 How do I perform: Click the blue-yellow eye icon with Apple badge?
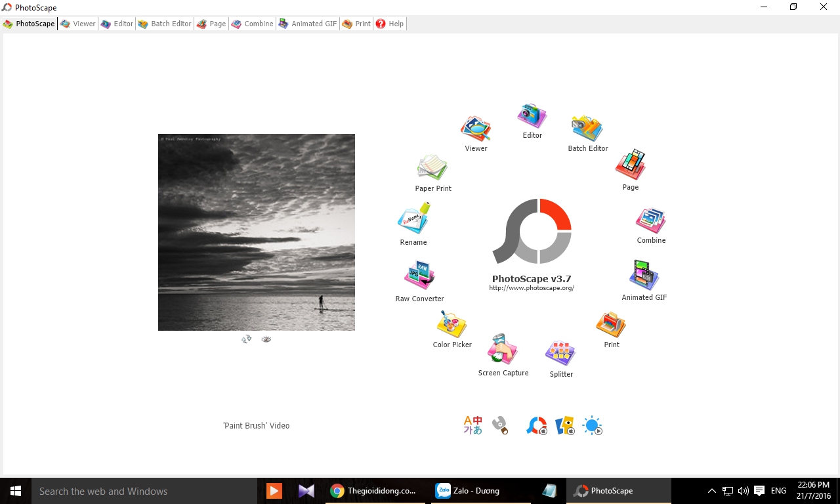[565, 426]
